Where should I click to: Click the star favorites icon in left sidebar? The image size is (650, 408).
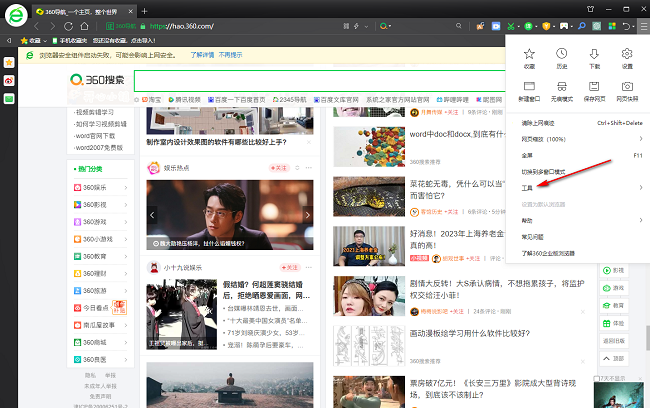9,63
